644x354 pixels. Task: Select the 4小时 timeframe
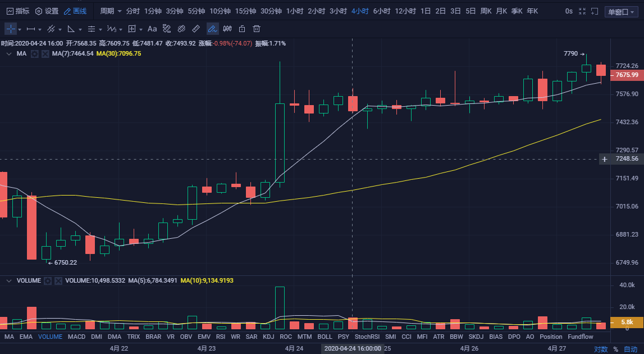point(360,11)
